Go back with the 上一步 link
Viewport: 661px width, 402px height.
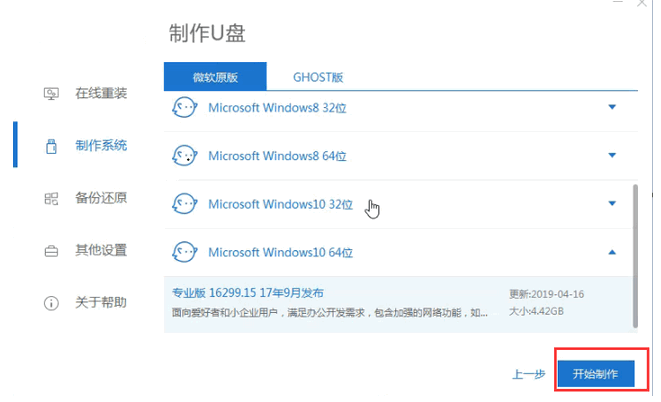coord(529,374)
